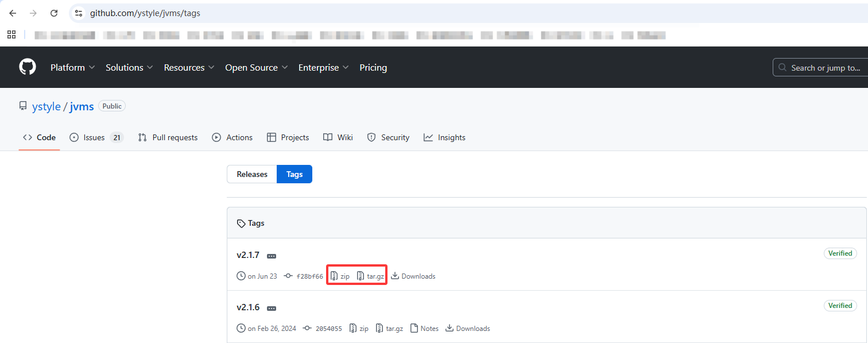Click the Verified badge for v2.1.7
Screen dimensions: 868x343
click(x=840, y=253)
